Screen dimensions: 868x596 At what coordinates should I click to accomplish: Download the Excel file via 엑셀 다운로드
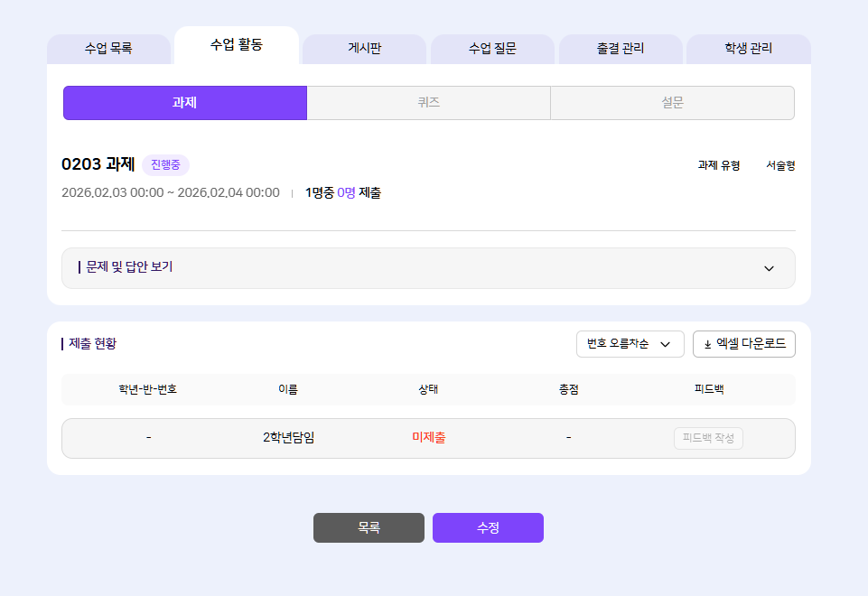743,344
